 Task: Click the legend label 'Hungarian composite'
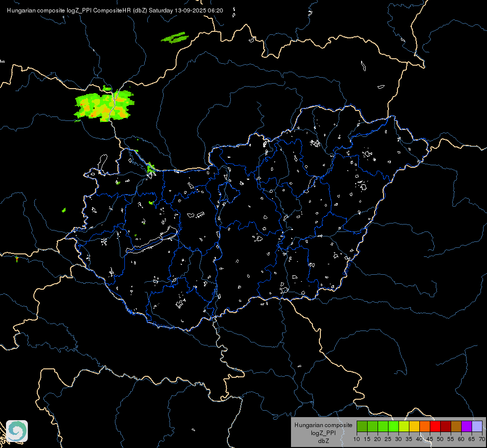[x=323, y=425]
